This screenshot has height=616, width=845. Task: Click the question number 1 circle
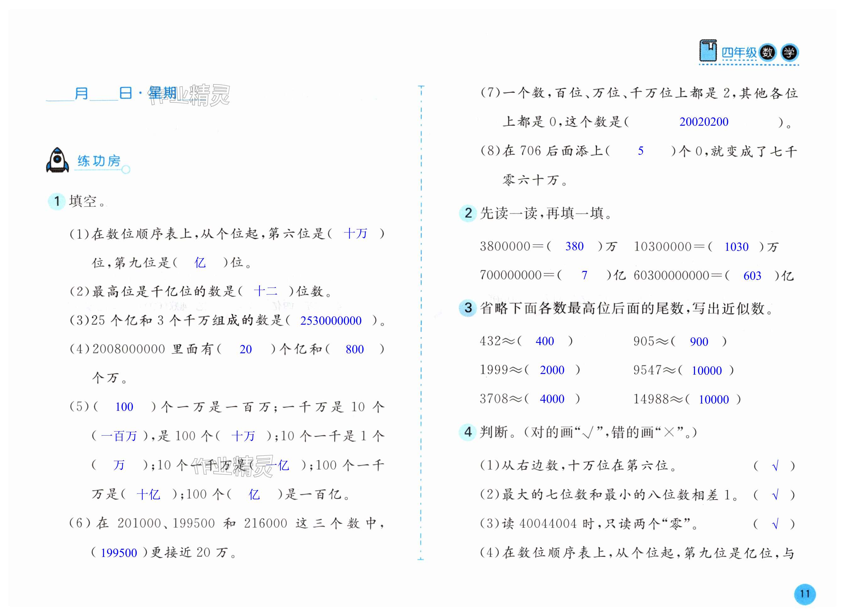coord(57,201)
